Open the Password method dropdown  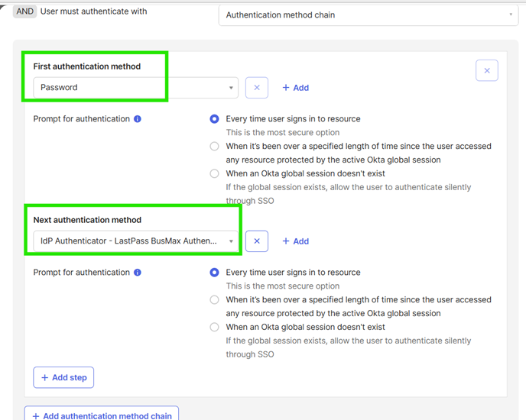[x=136, y=88]
